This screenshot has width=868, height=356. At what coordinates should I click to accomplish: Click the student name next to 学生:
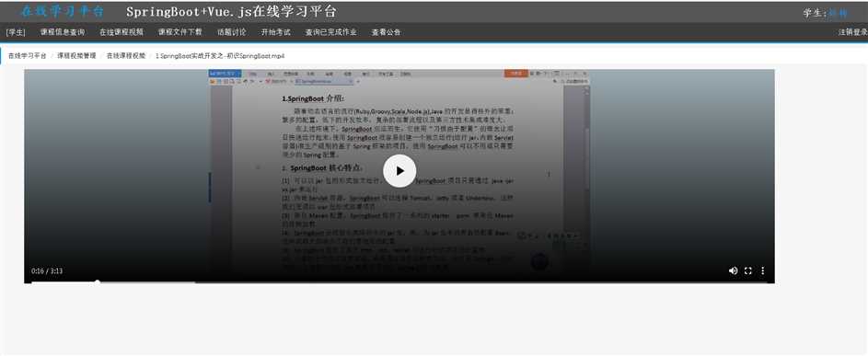(x=839, y=13)
